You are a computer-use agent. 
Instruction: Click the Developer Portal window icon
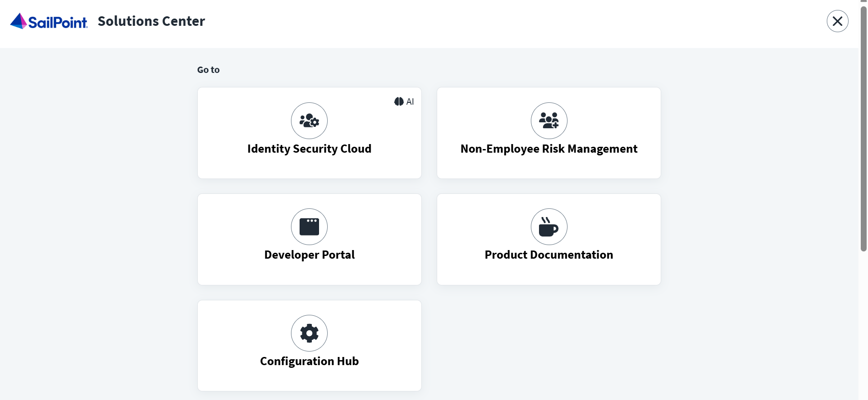click(x=309, y=227)
